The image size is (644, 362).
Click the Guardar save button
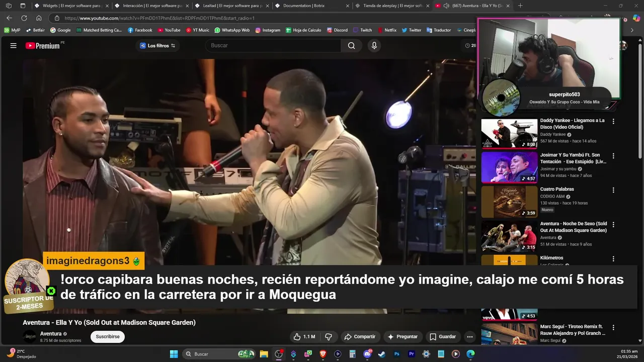[x=443, y=337]
